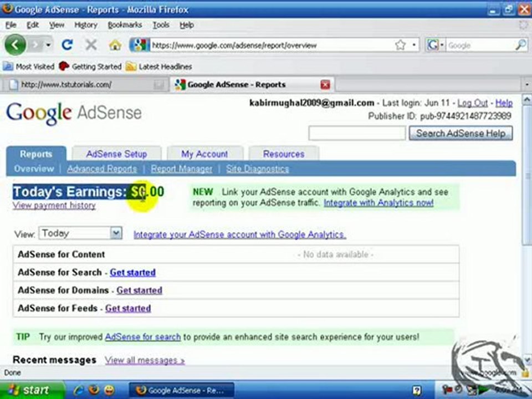Screen dimensions: 532x399
Task: Expand the View Today dropdown
Action: click(x=80, y=233)
